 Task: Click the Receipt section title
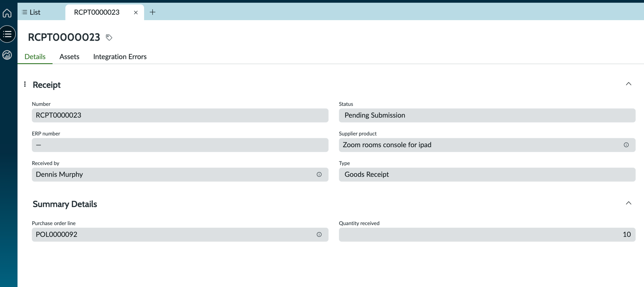47,85
